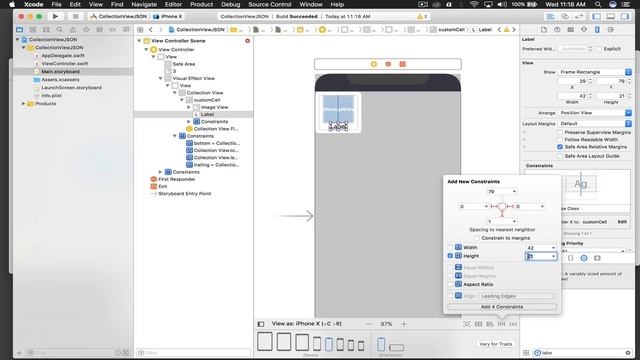This screenshot has width=640, height=360.
Task: Open the Navigate menu
Action: click(144, 4)
